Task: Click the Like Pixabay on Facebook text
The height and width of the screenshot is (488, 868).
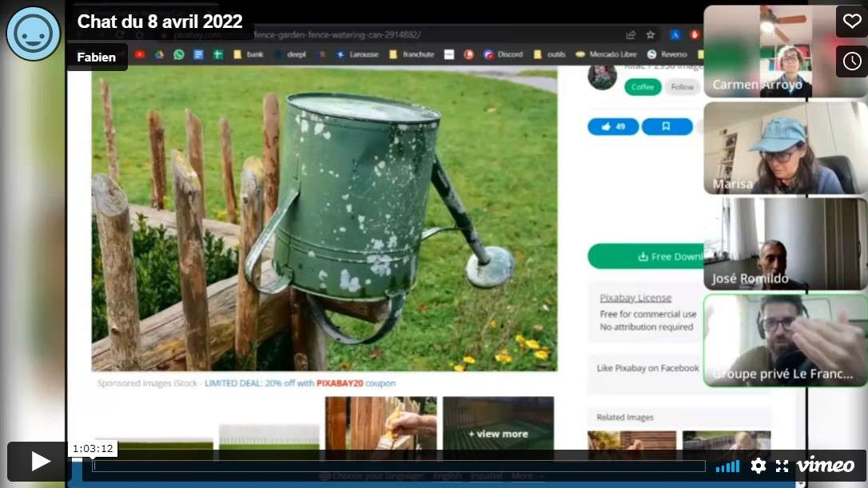Action: coord(647,368)
